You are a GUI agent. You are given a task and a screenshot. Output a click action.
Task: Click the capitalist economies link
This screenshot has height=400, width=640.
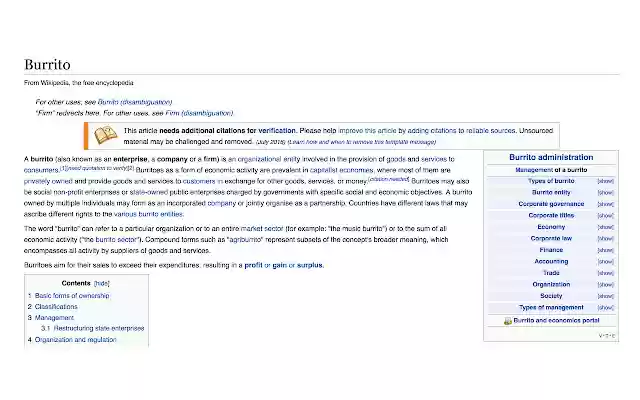(341, 170)
